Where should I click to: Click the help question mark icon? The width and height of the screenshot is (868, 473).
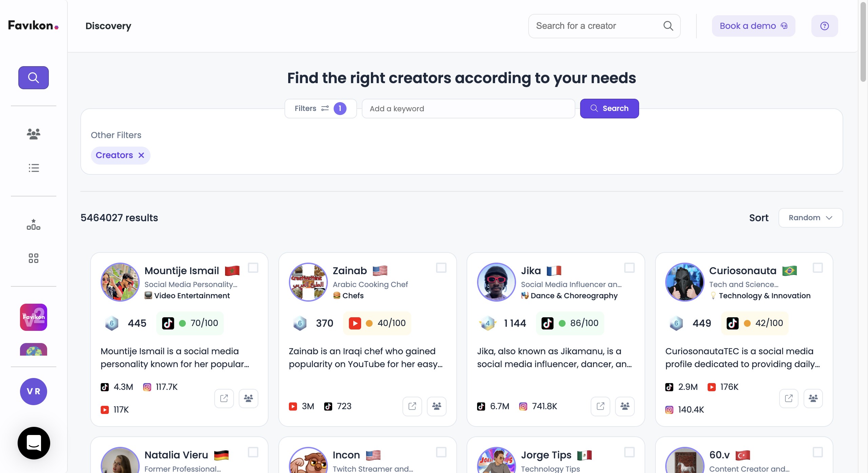824,26
